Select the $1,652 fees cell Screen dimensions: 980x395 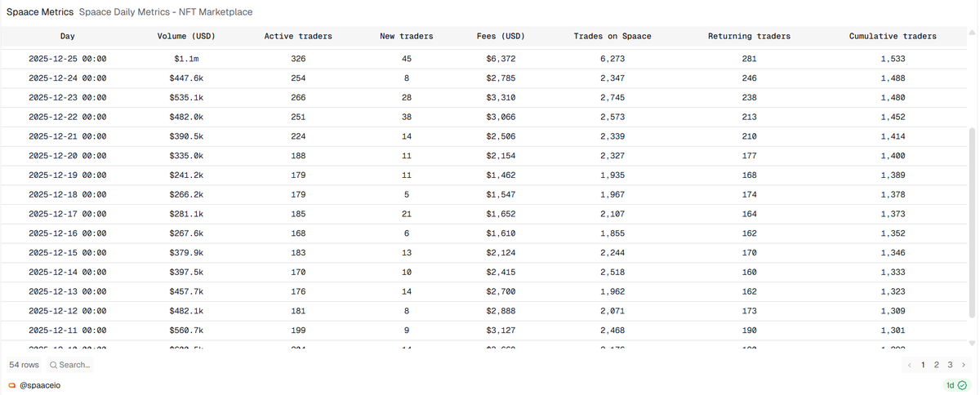click(501, 214)
